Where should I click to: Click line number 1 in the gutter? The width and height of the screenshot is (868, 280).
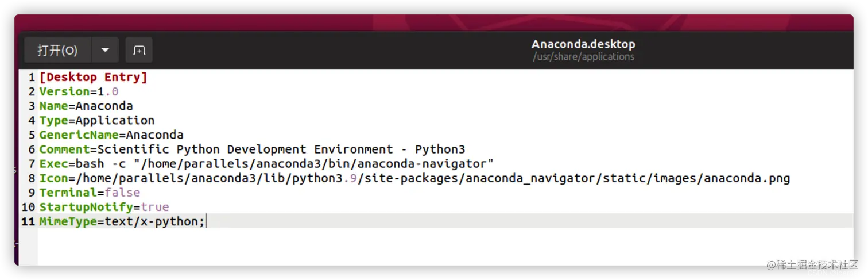coord(32,77)
